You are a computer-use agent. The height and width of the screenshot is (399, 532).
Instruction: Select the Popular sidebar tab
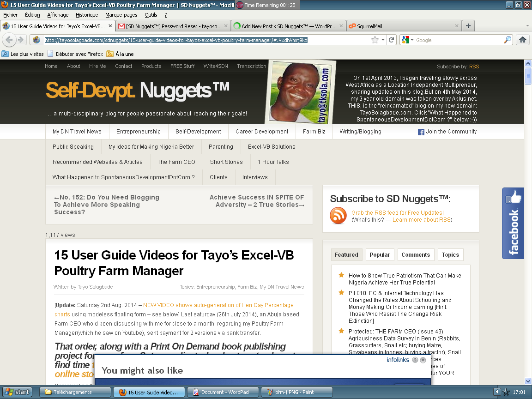coord(379,255)
